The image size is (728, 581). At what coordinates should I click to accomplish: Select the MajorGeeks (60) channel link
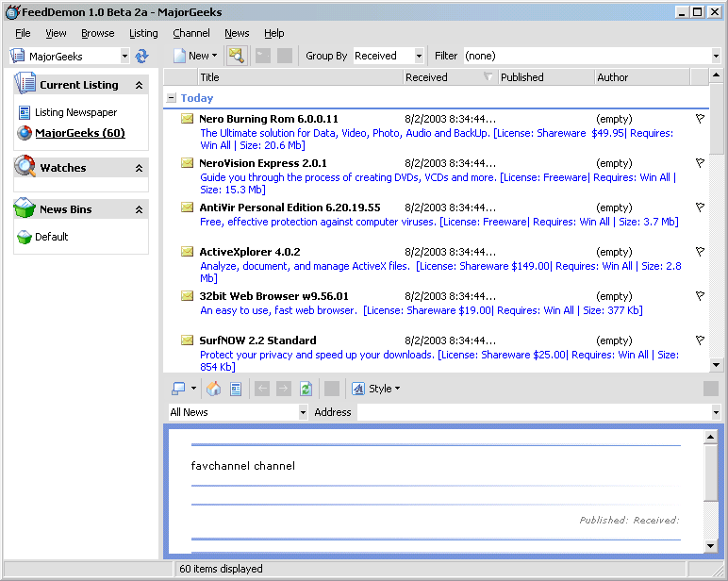(80, 133)
